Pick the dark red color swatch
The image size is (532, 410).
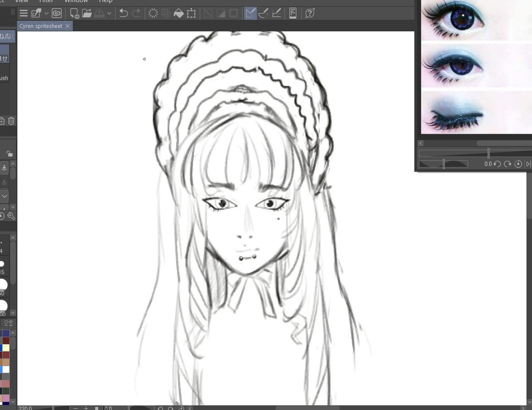[6, 341]
